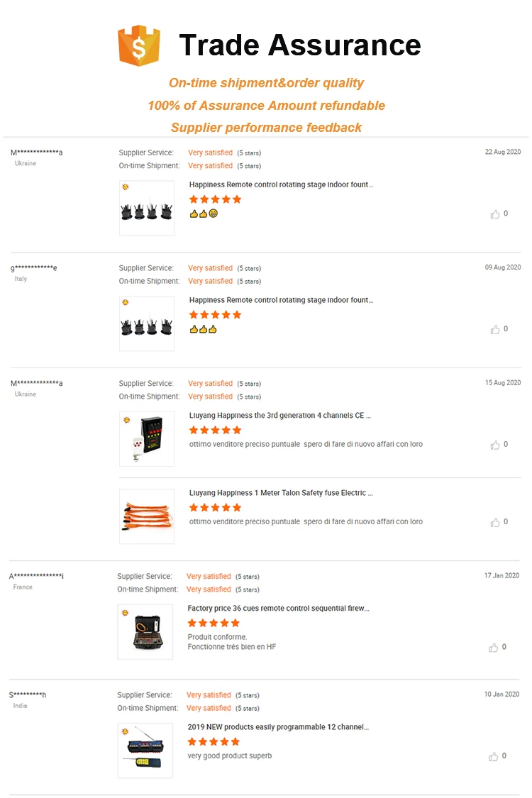Open 'Factory price 36 cues remote control' link
This screenshot has height=798, width=532.
[278, 609]
